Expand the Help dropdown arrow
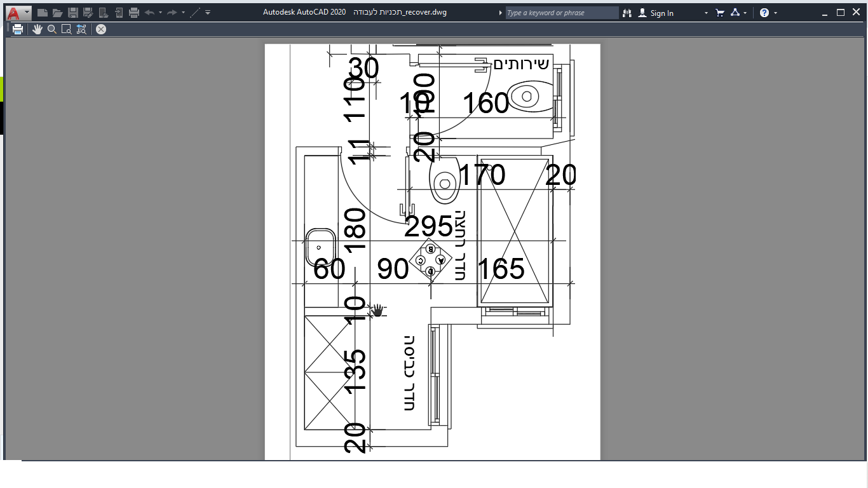The image size is (868, 488). click(776, 13)
